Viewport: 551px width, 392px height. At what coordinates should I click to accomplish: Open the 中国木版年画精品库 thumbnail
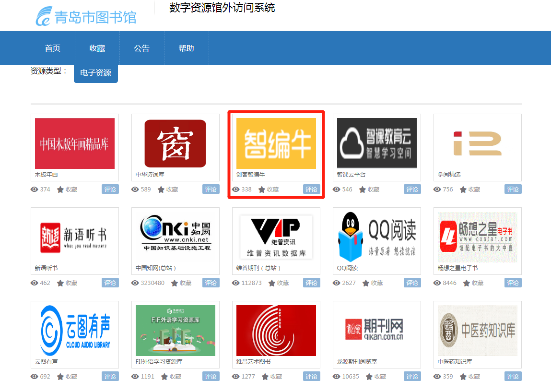tap(75, 143)
